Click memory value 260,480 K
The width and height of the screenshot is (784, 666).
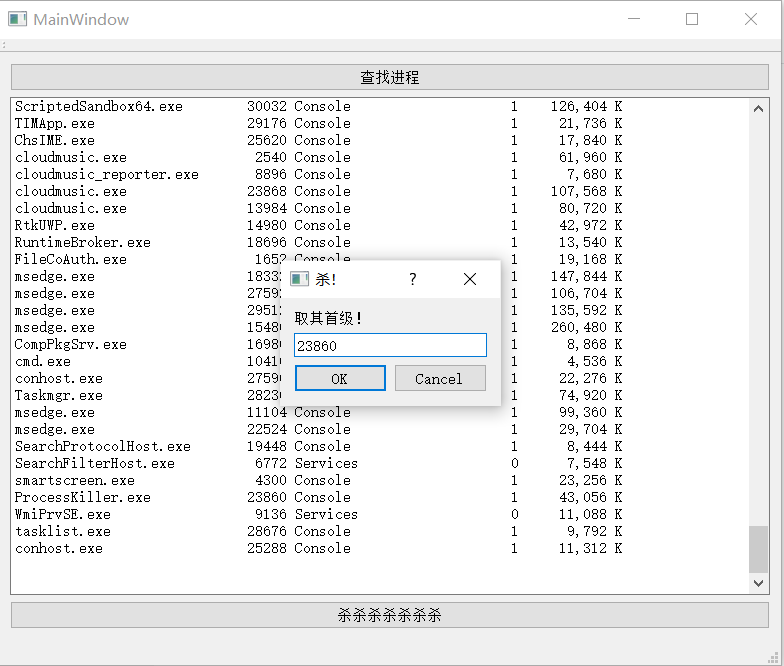pyautogui.click(x=586, y=327)
